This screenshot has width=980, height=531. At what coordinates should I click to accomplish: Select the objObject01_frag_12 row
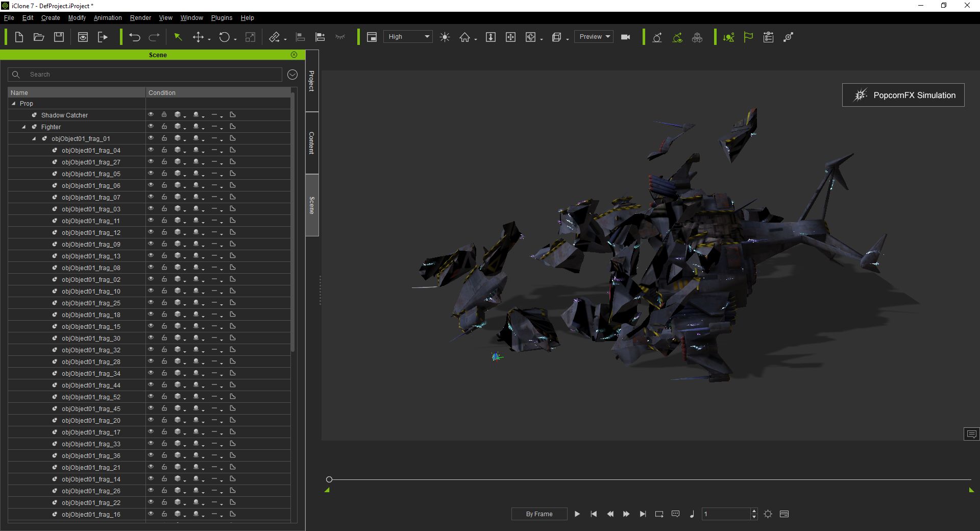149,232
